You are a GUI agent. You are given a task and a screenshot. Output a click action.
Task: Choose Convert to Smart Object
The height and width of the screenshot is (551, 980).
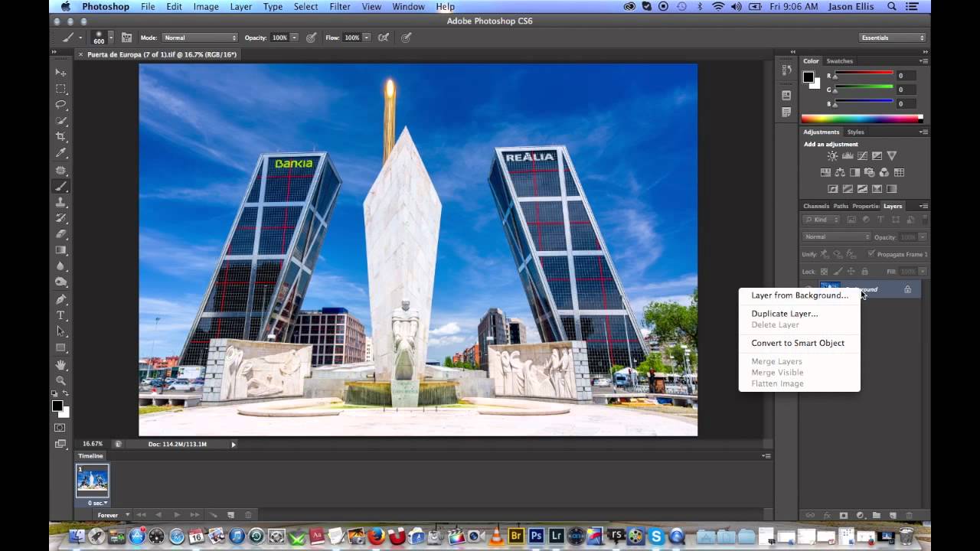point(799,343)
